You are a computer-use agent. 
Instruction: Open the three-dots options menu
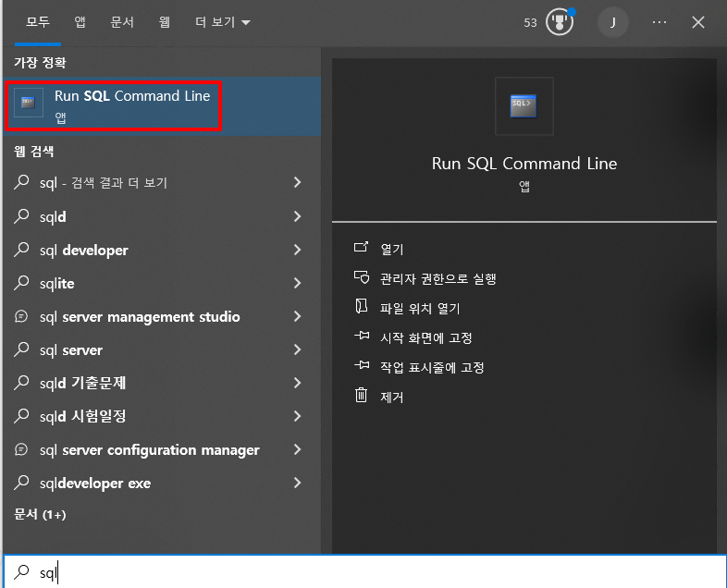pos(659,22)
